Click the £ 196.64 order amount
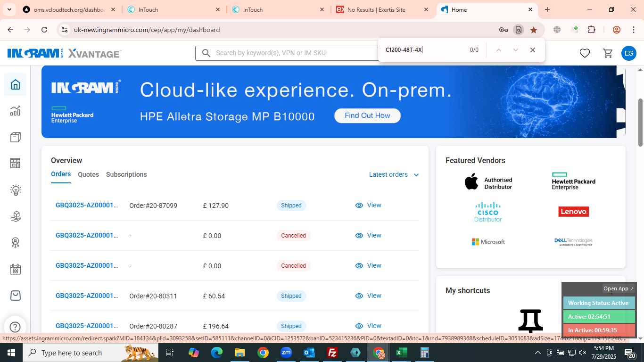The image size is (644, 362). (216, 326)
